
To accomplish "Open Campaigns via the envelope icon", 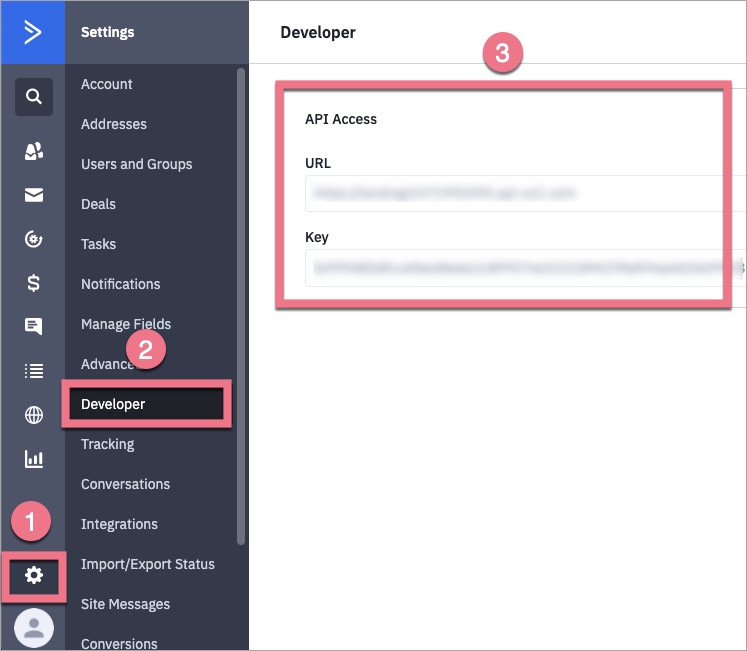I will [x=33, y=195].
